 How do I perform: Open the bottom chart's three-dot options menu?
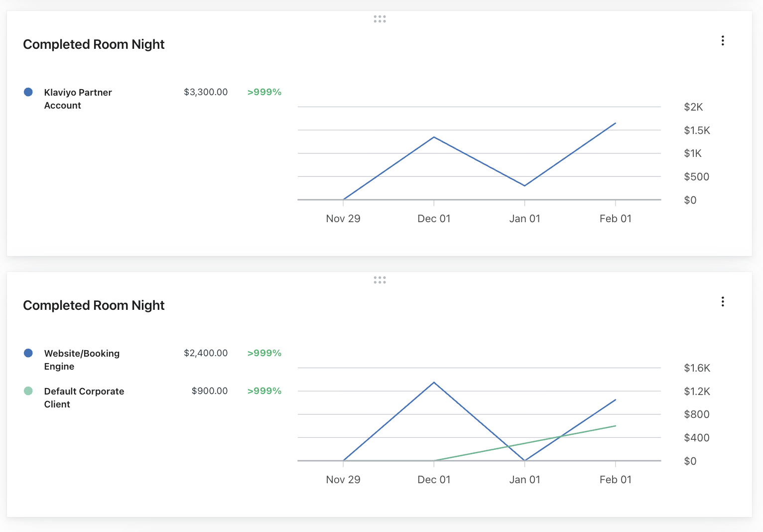[x=722, y=302]
